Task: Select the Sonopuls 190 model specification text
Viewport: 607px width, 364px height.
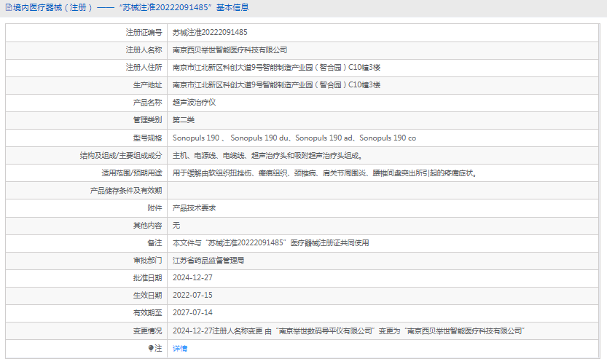Action: coord(294,138)
